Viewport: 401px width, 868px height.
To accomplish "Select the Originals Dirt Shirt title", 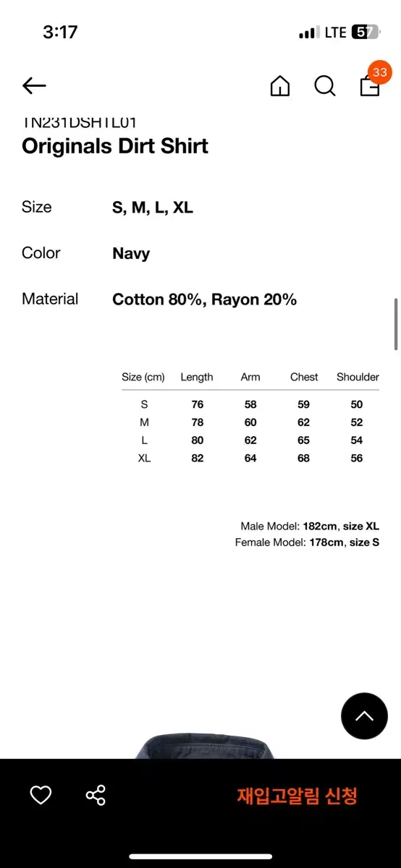I will pos(115,146).
